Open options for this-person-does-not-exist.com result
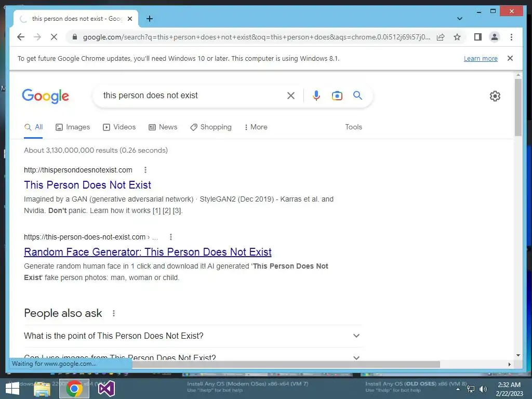Image resolution: width=532 pixels, height=399 pixels. pyautogui.click(x=170, y=237)
